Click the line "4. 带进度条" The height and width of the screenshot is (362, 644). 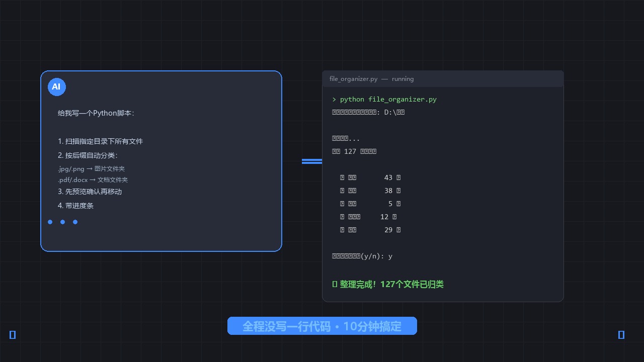[76, 206]
